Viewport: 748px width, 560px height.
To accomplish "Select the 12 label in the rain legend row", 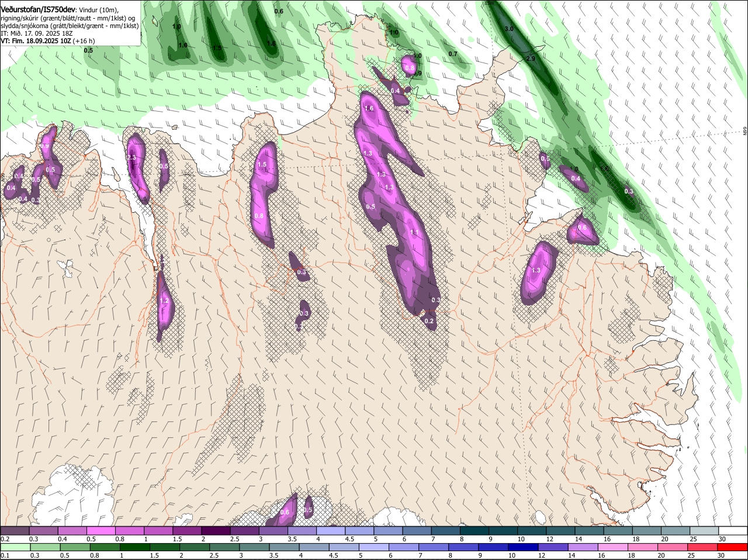I will [541, 556].
